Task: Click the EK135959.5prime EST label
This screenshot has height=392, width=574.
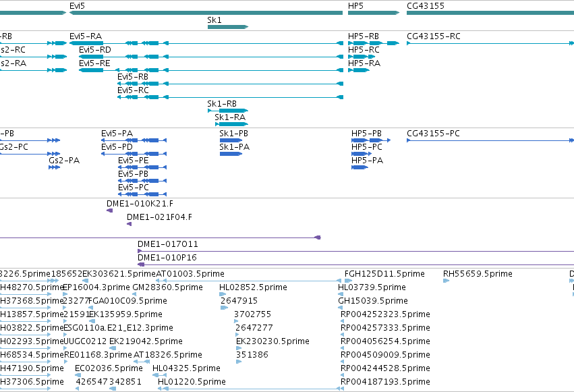Action: [125, 315]
